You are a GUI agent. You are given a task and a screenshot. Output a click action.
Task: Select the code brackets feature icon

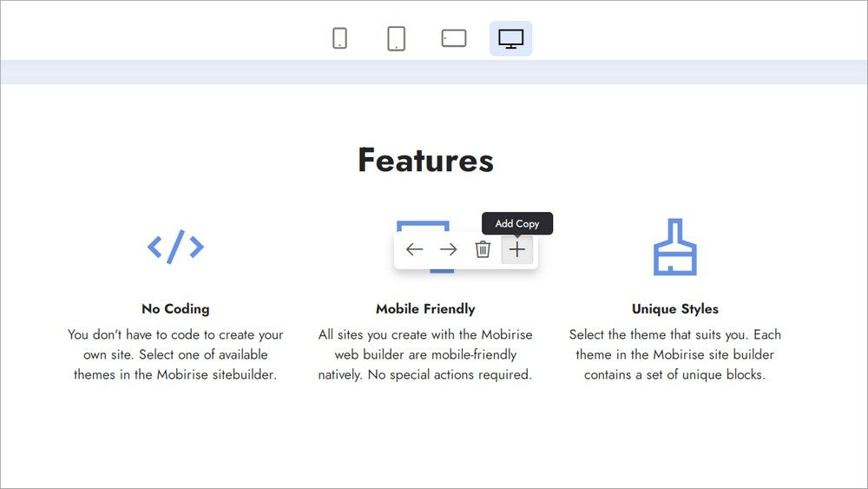(x=175, y=248)
